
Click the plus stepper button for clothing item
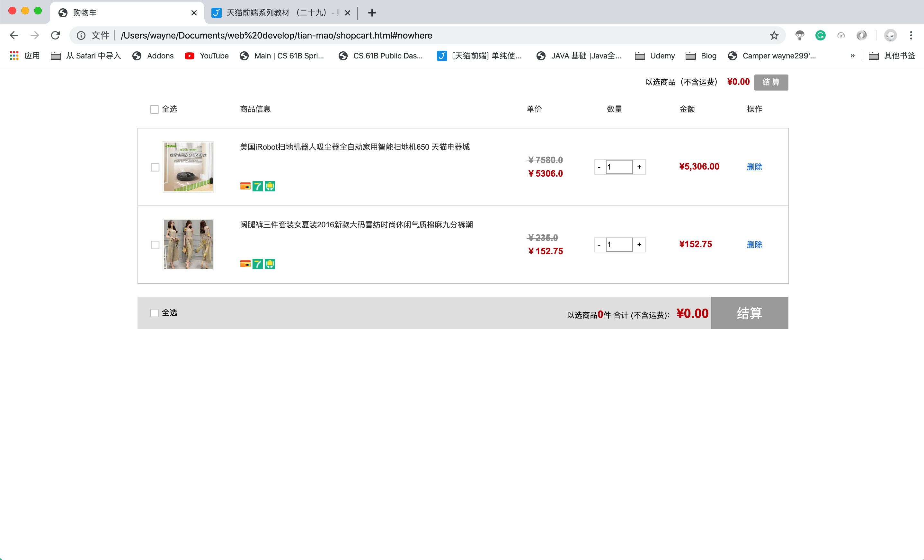tap(639, 244)
